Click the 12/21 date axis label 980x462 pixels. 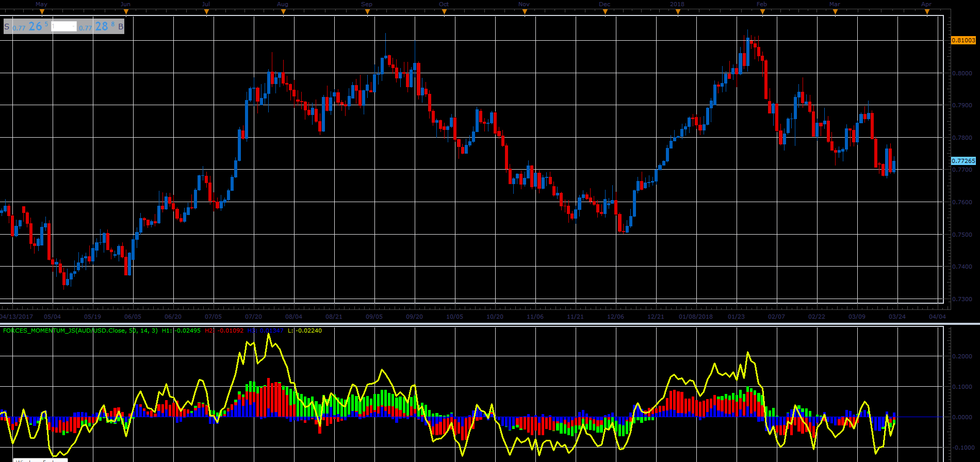tap(656, 317)
